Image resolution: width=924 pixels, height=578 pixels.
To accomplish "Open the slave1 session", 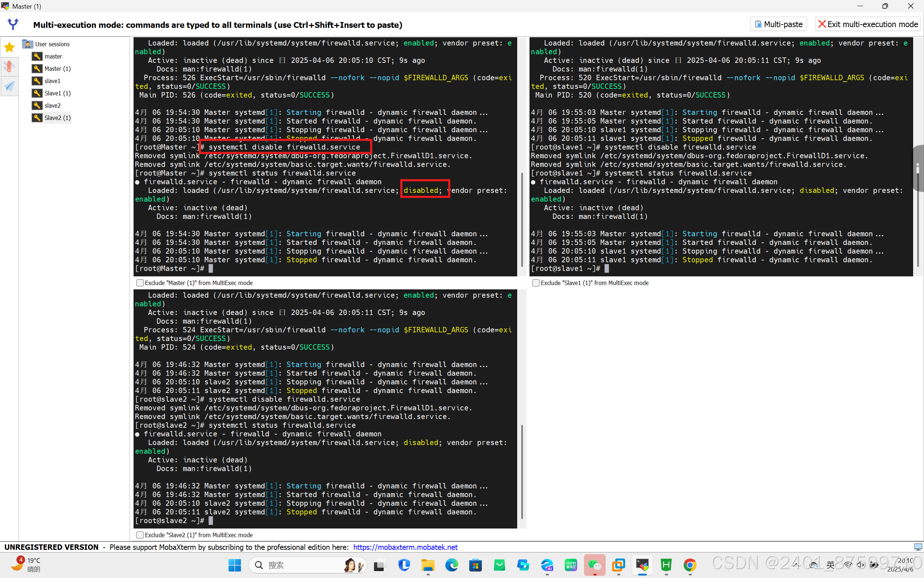I will point(46,81).
